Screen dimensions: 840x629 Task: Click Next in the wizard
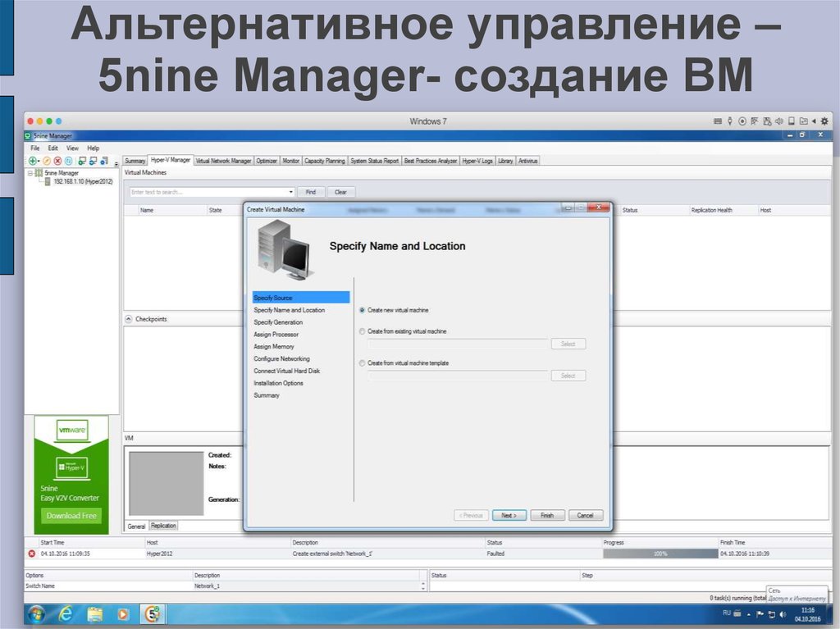coord(509,515)
